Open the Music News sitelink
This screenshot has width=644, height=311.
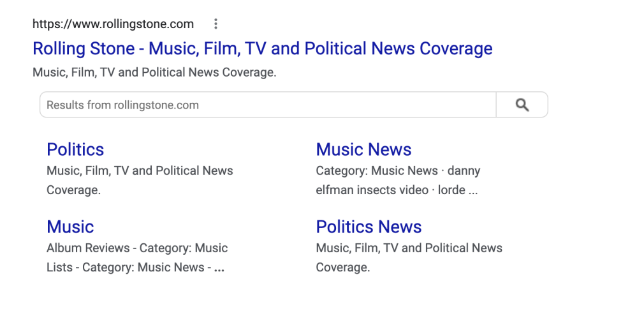(x=363, y=149)
